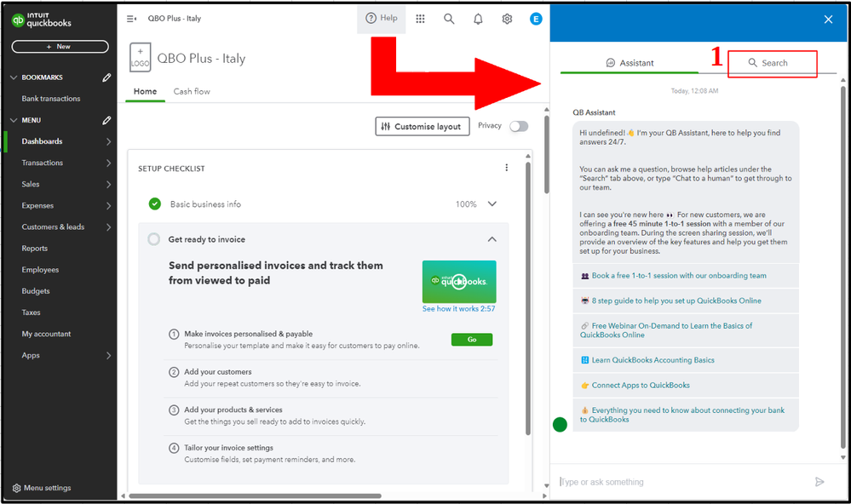Click the Intuit QuickBooks logo

click(41, 20)
